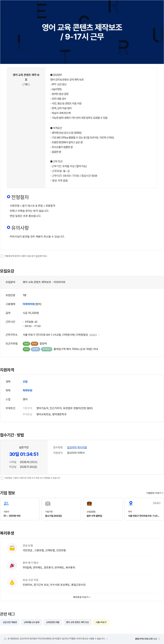Click the 위치 map pin icon

coord(131,503)
